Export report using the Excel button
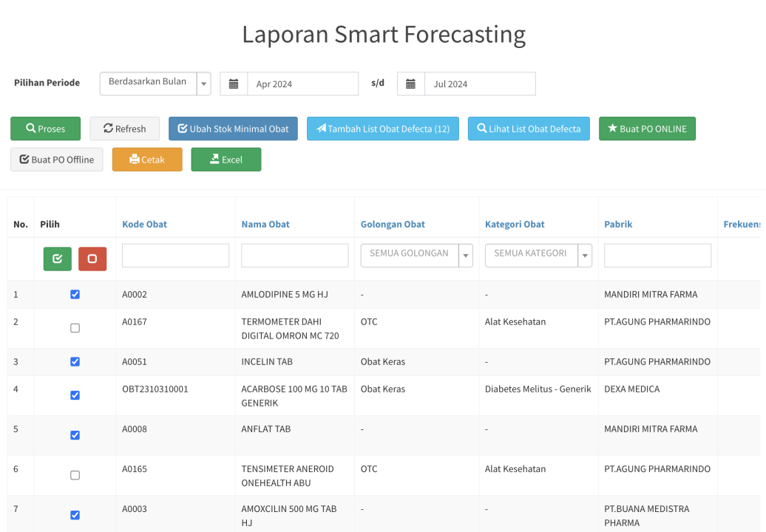766x532 pixels. click(x=226, y=160)
